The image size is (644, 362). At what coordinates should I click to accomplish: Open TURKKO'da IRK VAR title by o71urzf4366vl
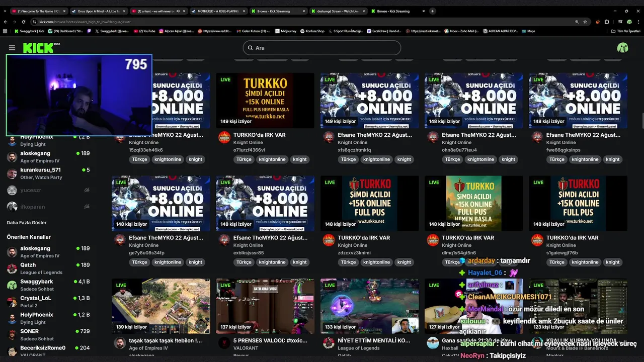260,135
